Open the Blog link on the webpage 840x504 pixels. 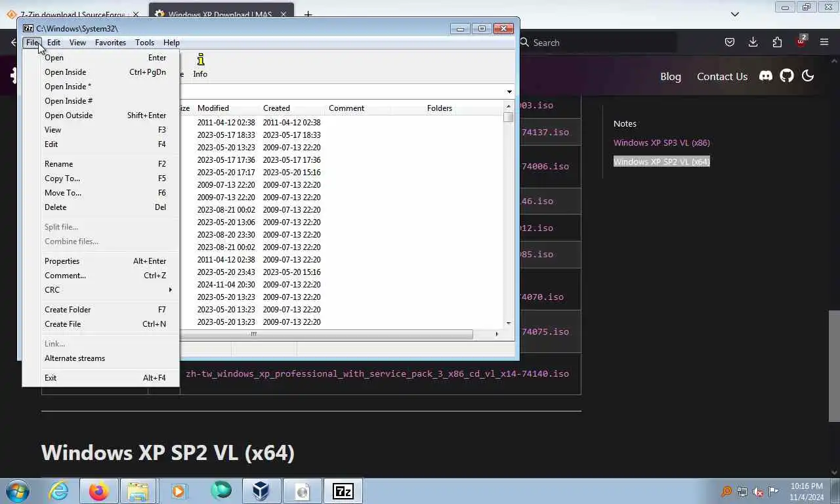[671, 76]
